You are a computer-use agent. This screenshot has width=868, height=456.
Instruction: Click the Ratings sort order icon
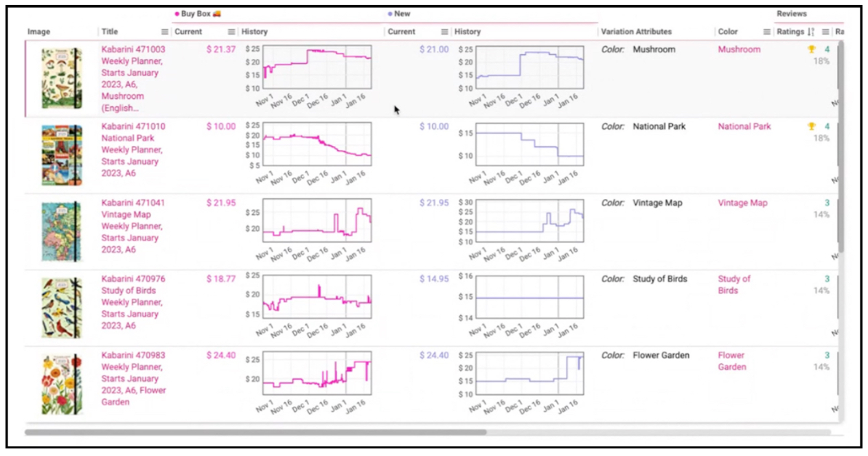[x=811, y=32]
